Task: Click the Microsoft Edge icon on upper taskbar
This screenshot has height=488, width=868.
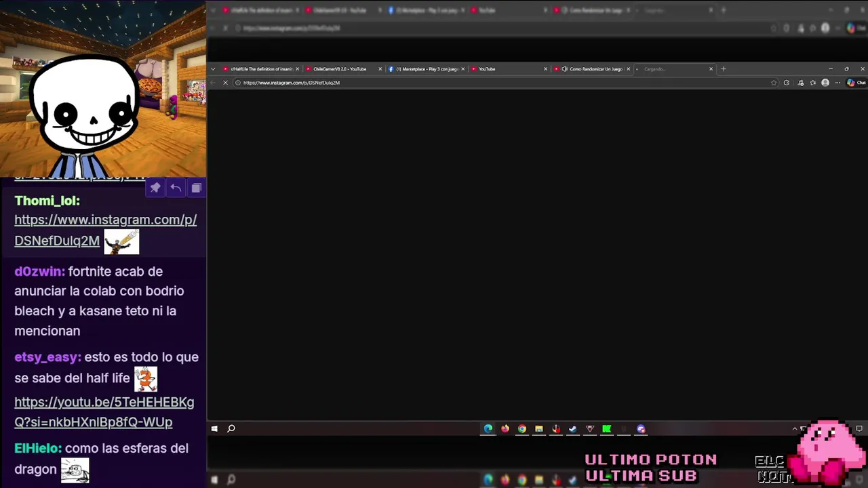Action: (488, 428)
